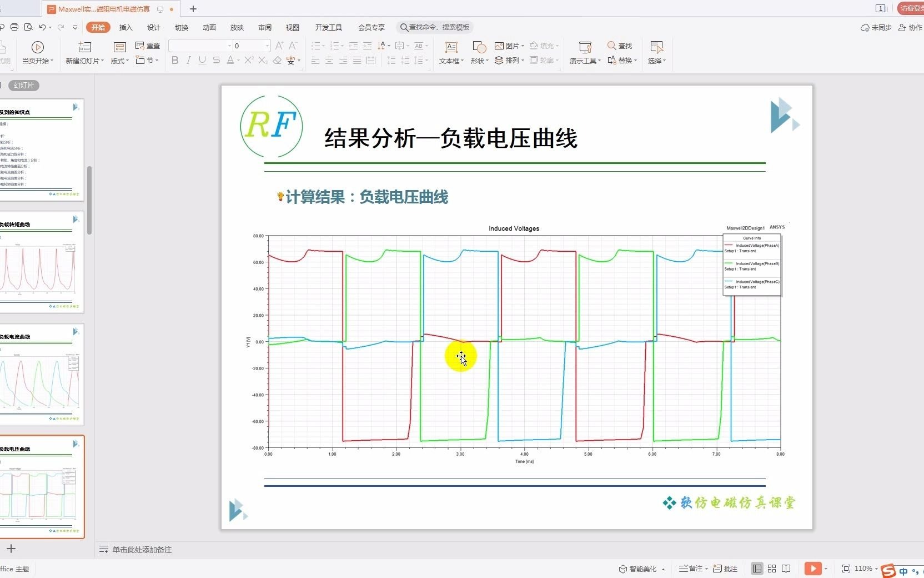Open the picture (图片) dropdown

[x=509, y=46]
